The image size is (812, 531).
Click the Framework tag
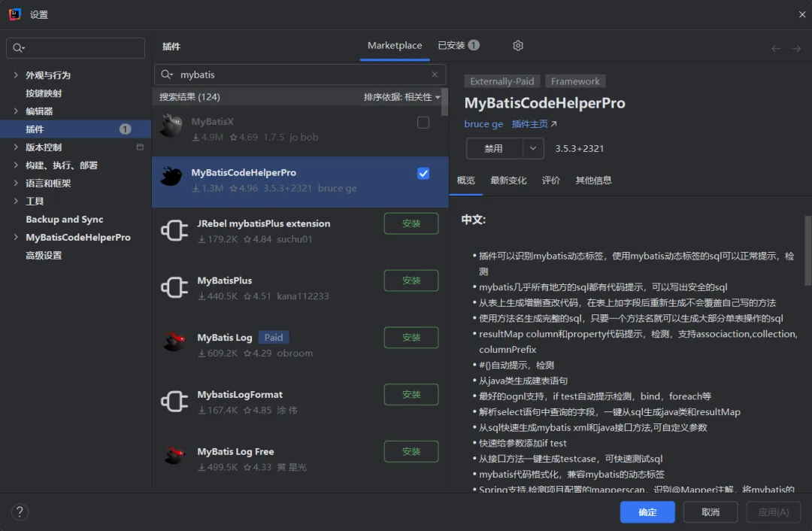click(x=575, y=81)
